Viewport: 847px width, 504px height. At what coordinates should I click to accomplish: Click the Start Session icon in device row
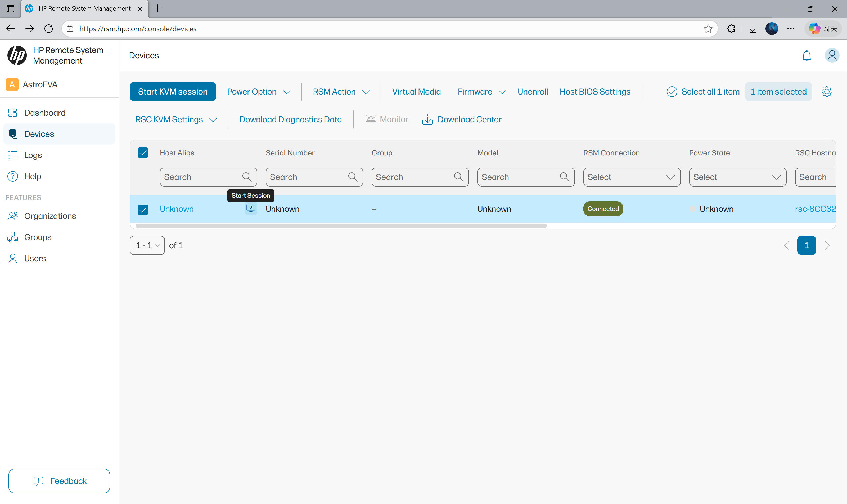point(251,209)
